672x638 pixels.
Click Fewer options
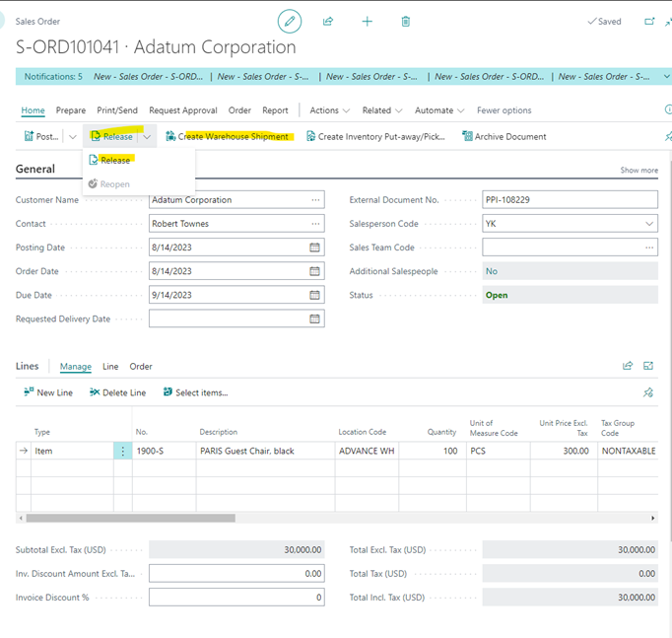[x=504, y=110]
